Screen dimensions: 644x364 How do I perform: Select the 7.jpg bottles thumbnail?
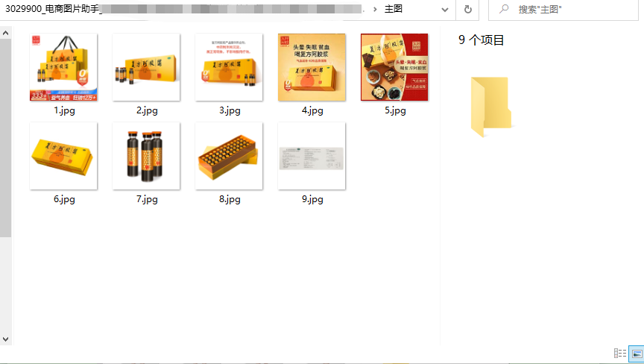click(146, 156)
